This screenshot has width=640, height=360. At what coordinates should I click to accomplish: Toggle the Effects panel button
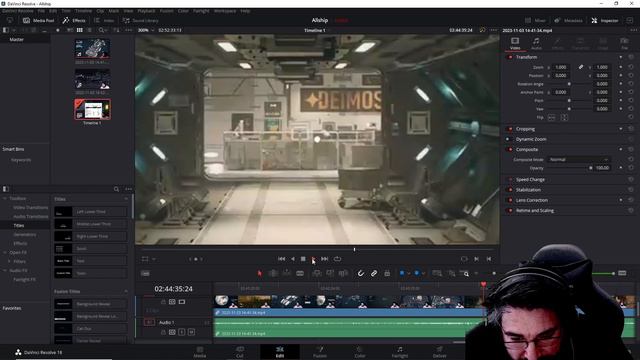(74, 20)
